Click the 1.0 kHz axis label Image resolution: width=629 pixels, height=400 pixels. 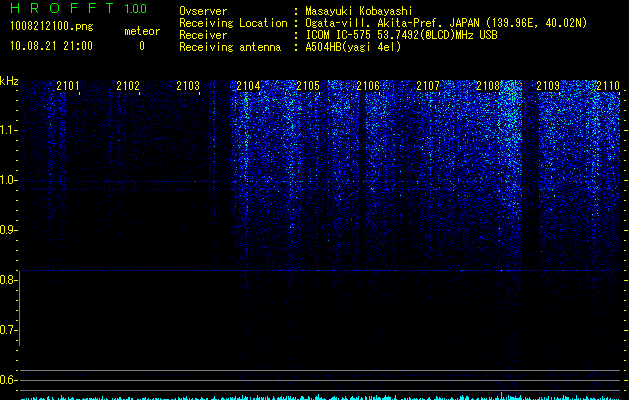click(8, 181)
